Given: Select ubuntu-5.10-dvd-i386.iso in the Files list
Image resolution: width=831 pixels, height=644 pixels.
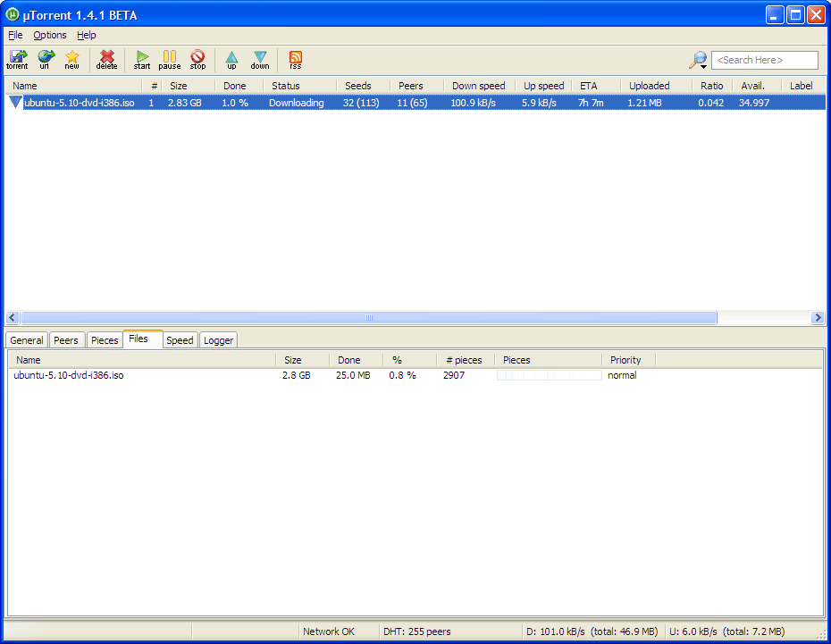Looking at the screenshot, I should [69, 375].
